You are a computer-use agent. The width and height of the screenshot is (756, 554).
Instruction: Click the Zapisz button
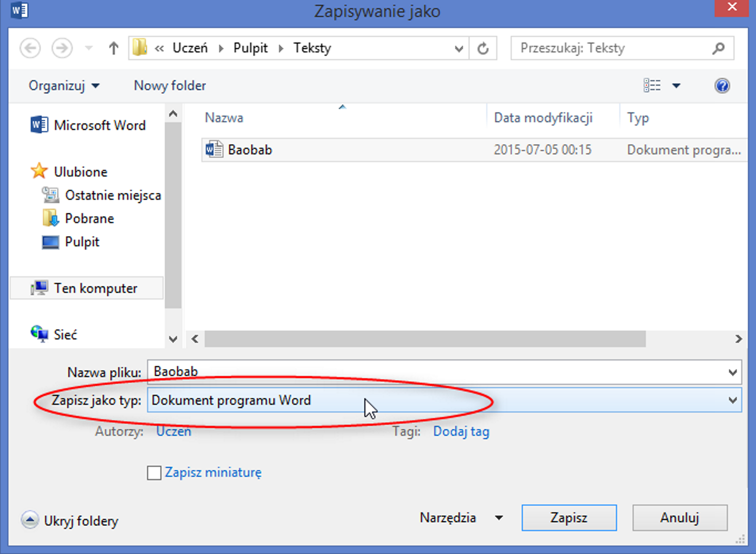click(569, 518)
